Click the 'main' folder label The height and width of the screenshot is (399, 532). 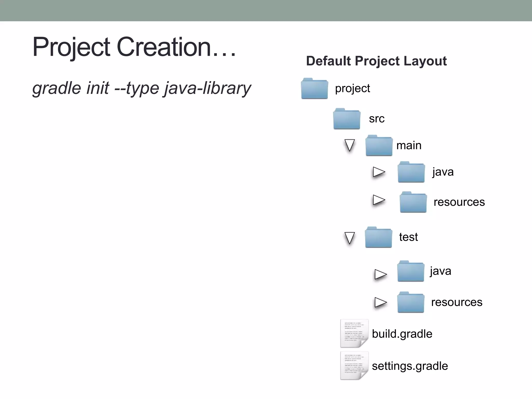(409, 145)
